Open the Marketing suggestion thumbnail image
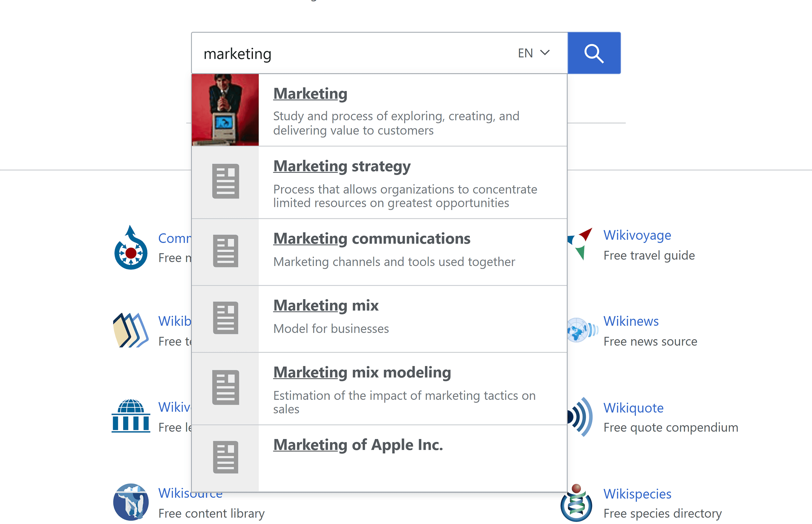The width and height of the screenshot is (812, 524). point(225,110)
